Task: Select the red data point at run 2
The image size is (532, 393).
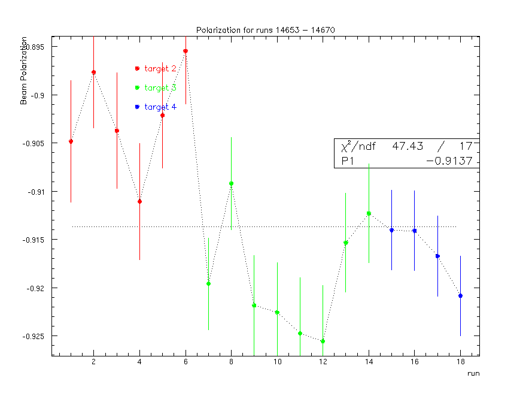Action: point(94,72)
